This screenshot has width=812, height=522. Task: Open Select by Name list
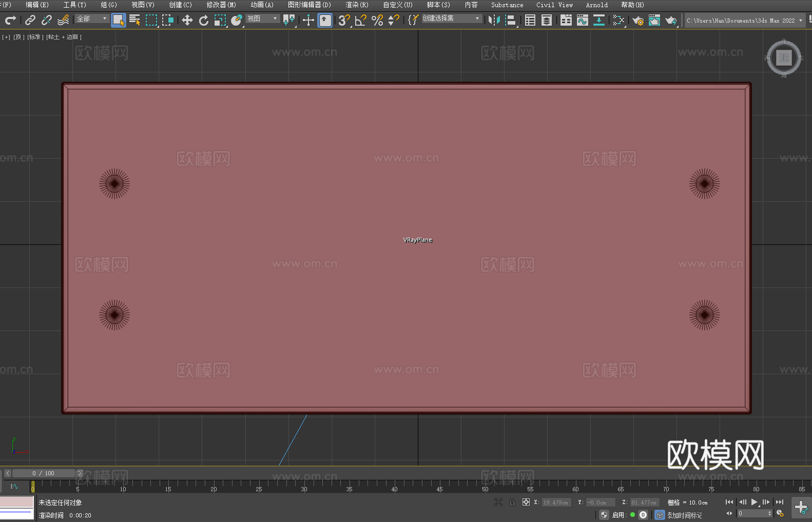click(x=135, y=20)
